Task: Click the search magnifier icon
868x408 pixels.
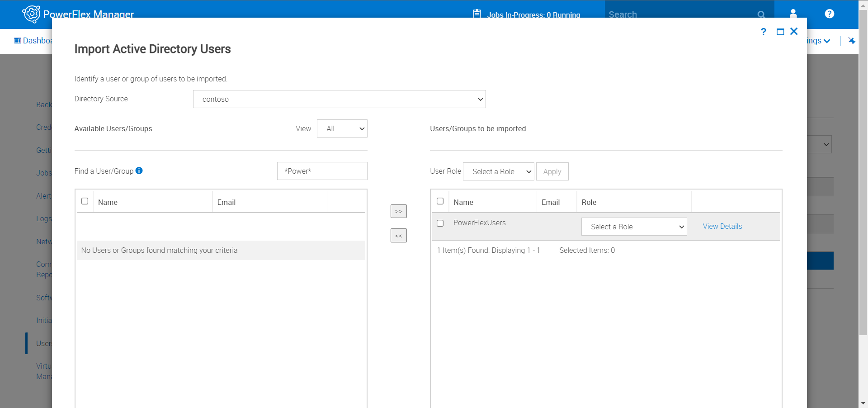Action: pos(761,14)
